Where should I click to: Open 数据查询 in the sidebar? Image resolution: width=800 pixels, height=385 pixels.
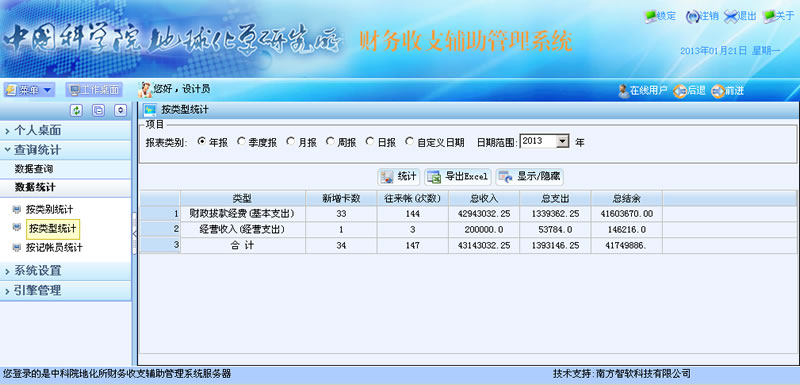[34, 169]
